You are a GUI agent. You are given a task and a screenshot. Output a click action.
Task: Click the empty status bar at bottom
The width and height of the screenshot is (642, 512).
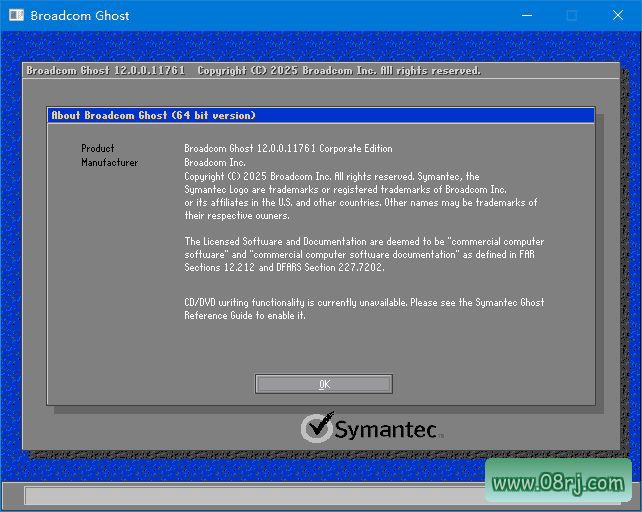[250, 495]
